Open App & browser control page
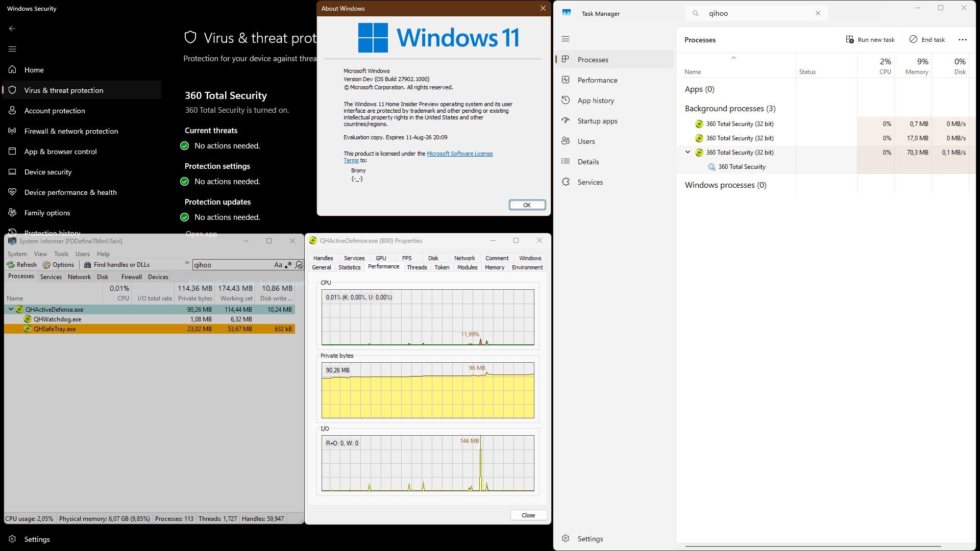 point(82,152)
